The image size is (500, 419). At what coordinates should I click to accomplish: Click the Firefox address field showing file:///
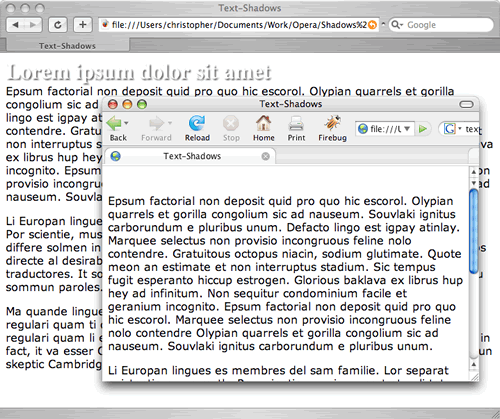click(x=385, y=129)
